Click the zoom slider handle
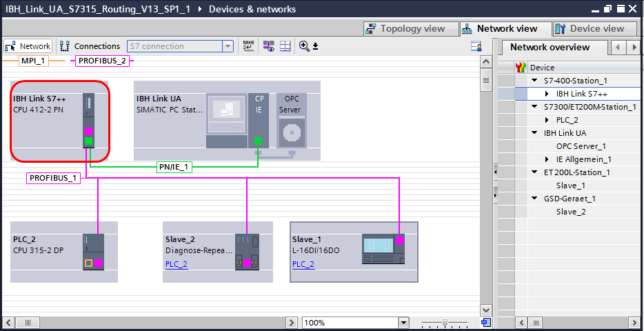 [445, 322]
